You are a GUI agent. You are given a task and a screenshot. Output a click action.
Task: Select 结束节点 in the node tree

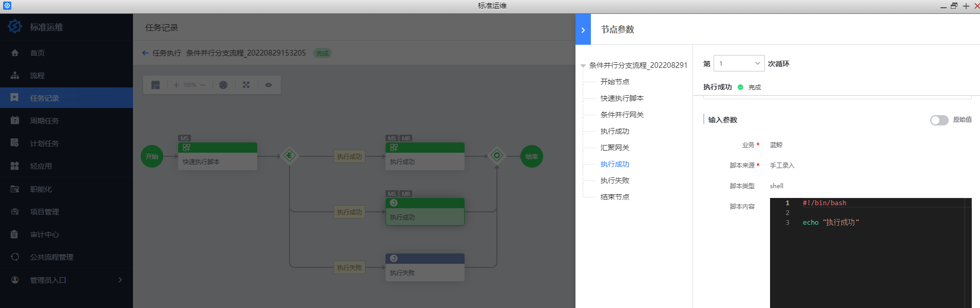pyautogui.click(x=615, y=197)
